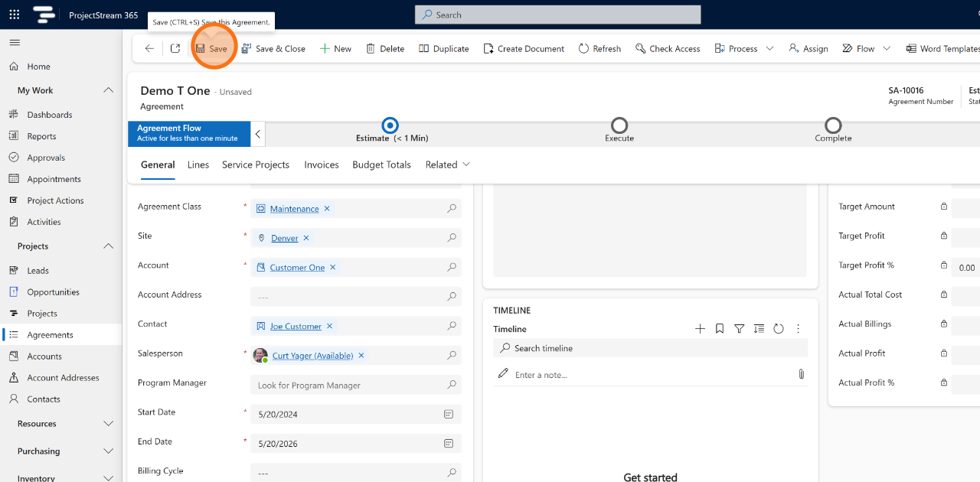Click the top Search box

coord(557,15)
